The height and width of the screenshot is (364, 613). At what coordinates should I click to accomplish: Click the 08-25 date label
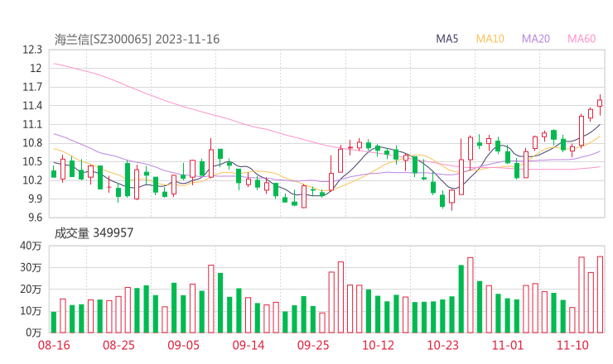pos(118,345)
